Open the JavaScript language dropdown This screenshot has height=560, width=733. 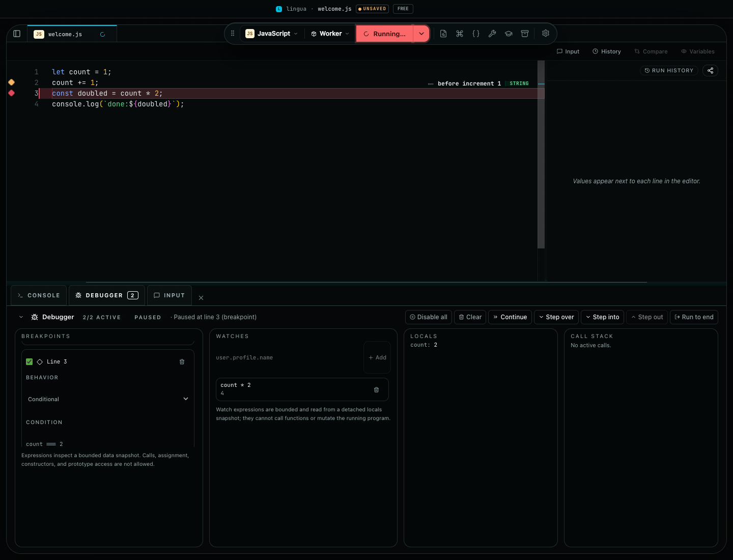pyautogui.click(x=272, y=34)
